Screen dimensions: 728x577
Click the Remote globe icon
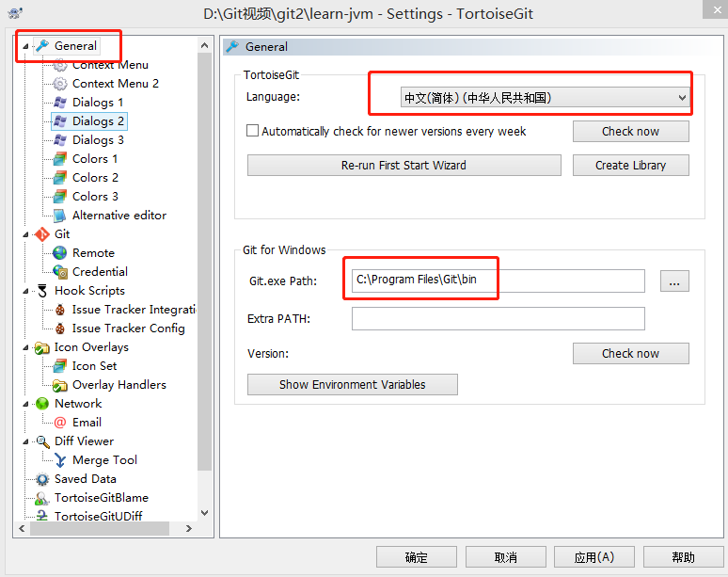pos(60,253)
